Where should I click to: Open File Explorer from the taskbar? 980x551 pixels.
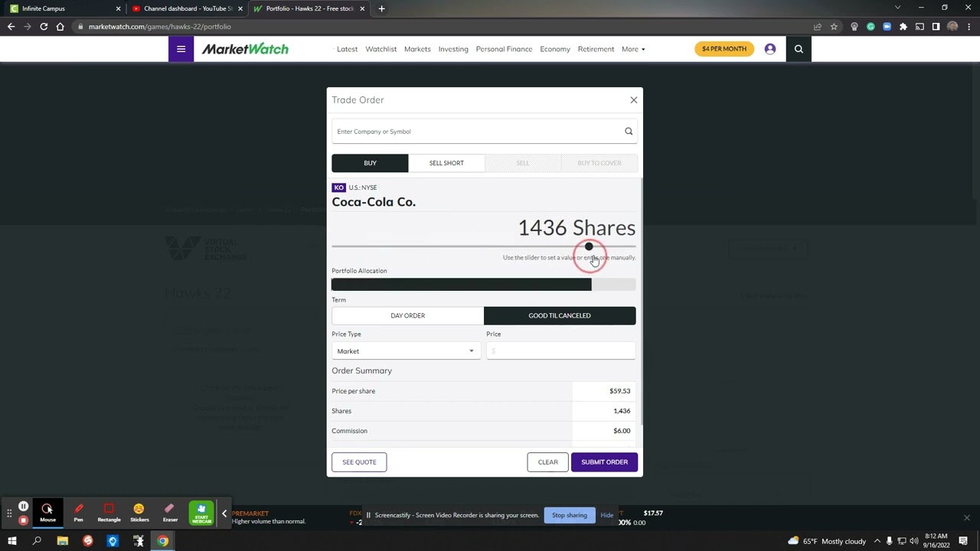[63, 541]
